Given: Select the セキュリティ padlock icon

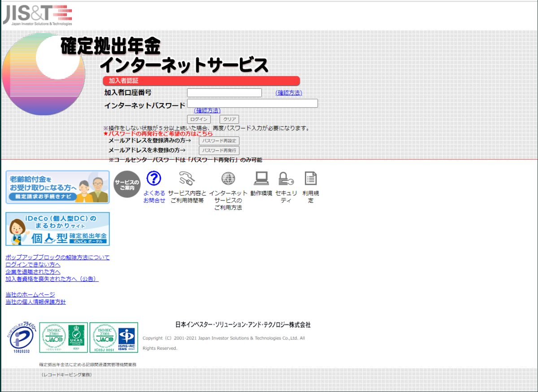Looking at the screenshot, I should pyautogui.click(x=286, y=179).
